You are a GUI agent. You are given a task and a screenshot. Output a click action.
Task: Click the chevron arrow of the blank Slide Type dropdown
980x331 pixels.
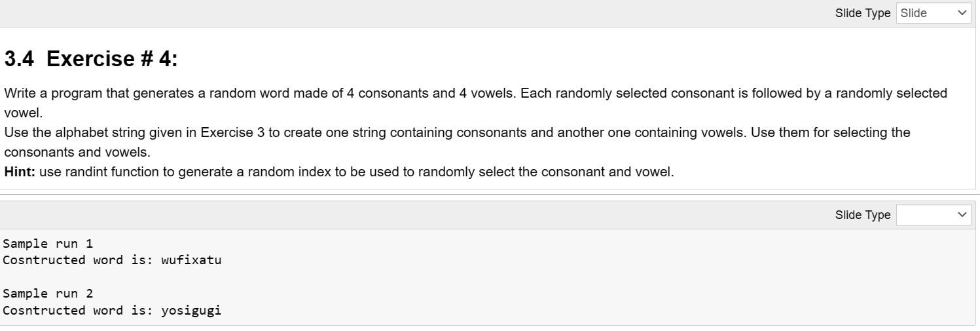tap(962, 215)
